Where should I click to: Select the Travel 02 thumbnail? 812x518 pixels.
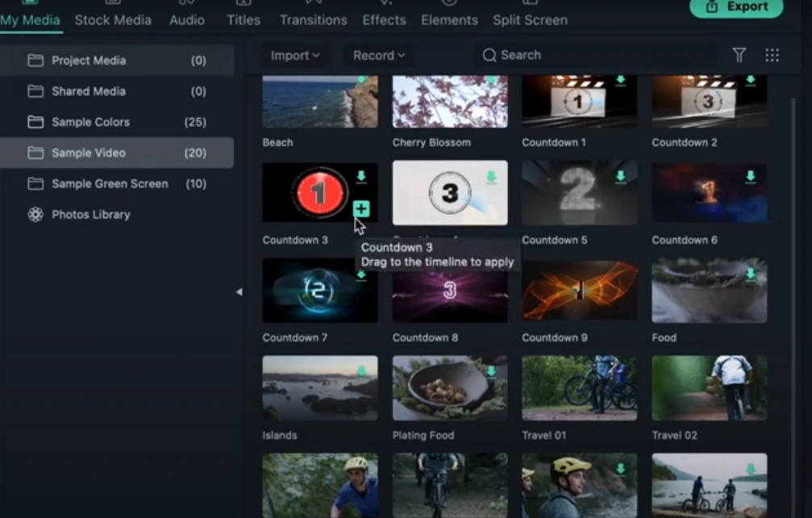pos(710,387)
